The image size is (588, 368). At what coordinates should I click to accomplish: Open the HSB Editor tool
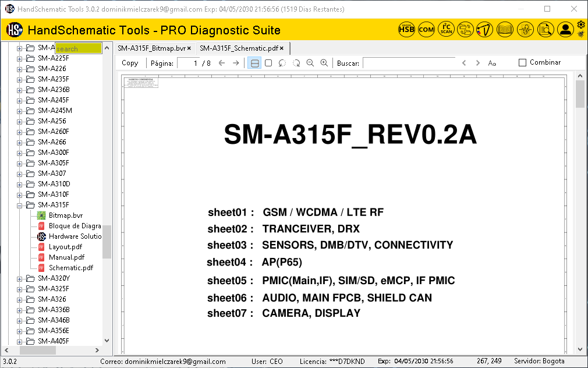(x=406, y=29)
